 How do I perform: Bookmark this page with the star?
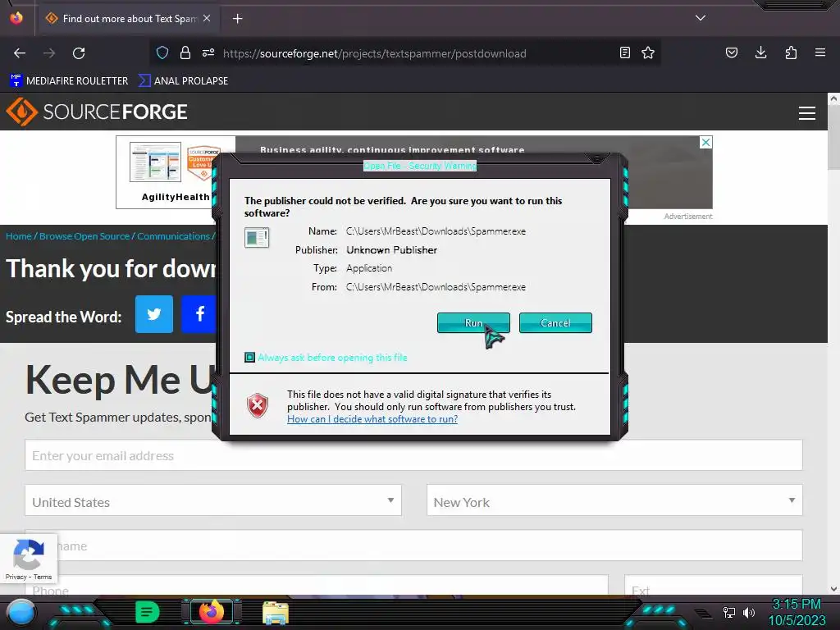[x=648, y=52]
